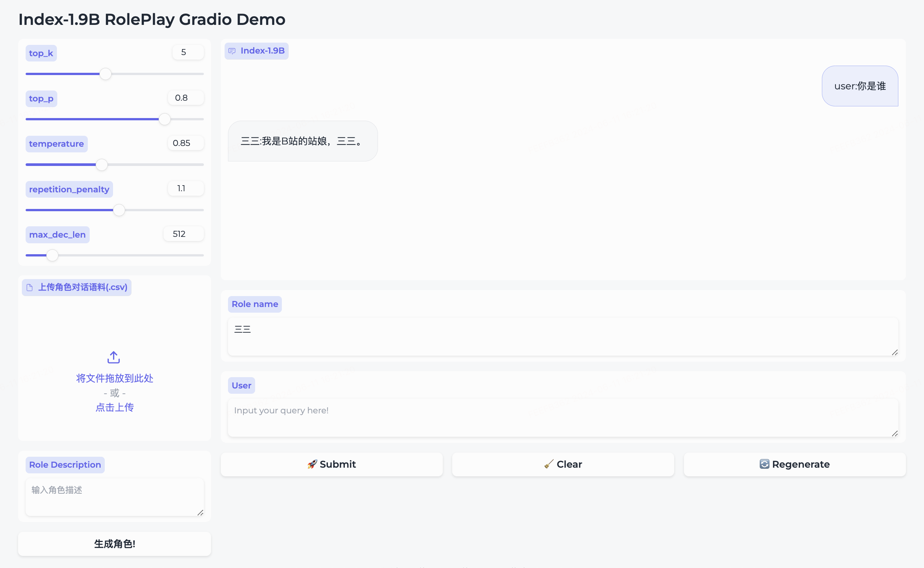This screenshot has width=924, height=568.
Task: Focus the max_dec_len number box showing 512
Action: [x=184, y=234]
